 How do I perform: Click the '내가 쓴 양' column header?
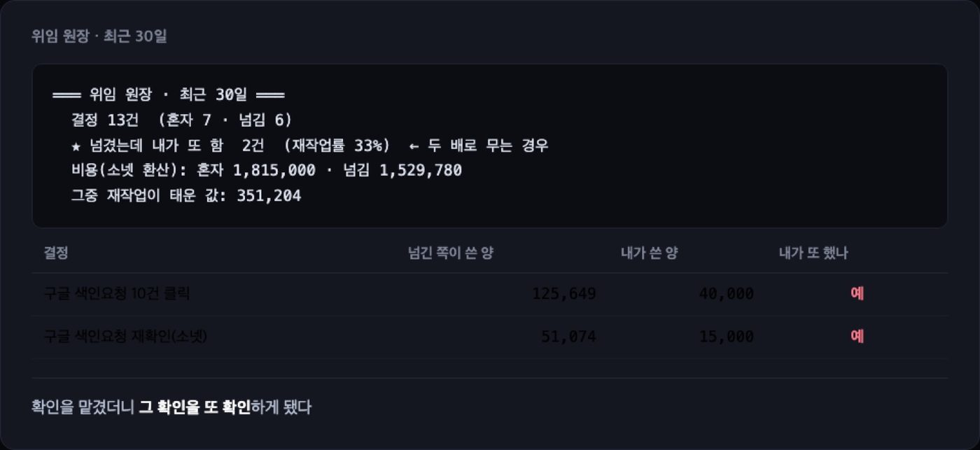coord(649,253)
